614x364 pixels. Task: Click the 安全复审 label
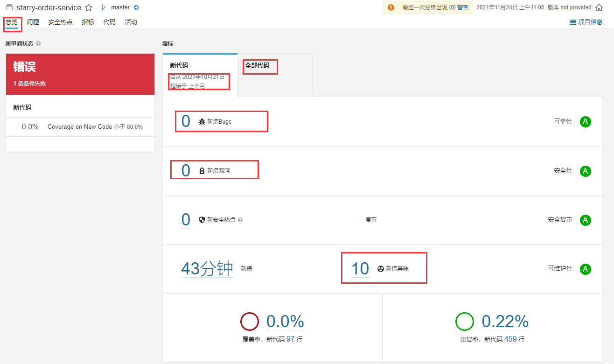click(x=560, y=220)
